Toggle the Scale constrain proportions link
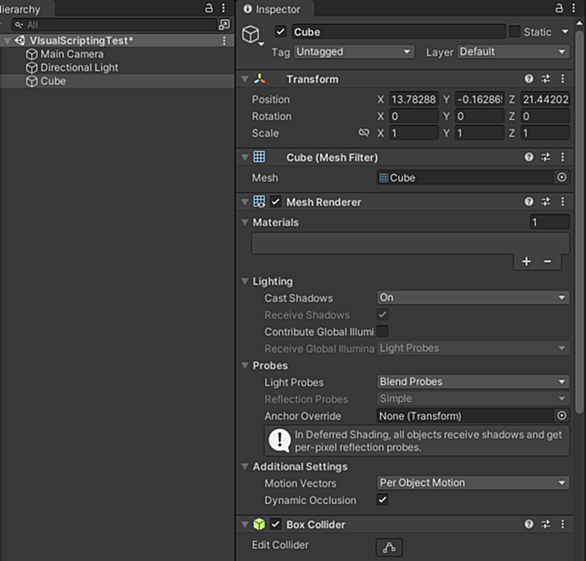This screenshot has height=561, width=586. [364, 133]
